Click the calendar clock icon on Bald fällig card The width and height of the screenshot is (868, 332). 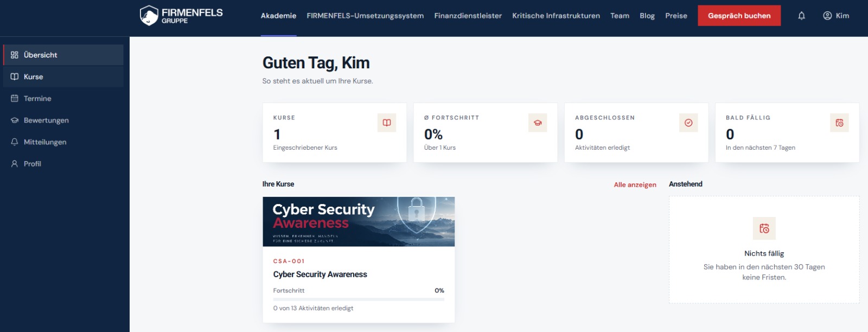point(839,123)
